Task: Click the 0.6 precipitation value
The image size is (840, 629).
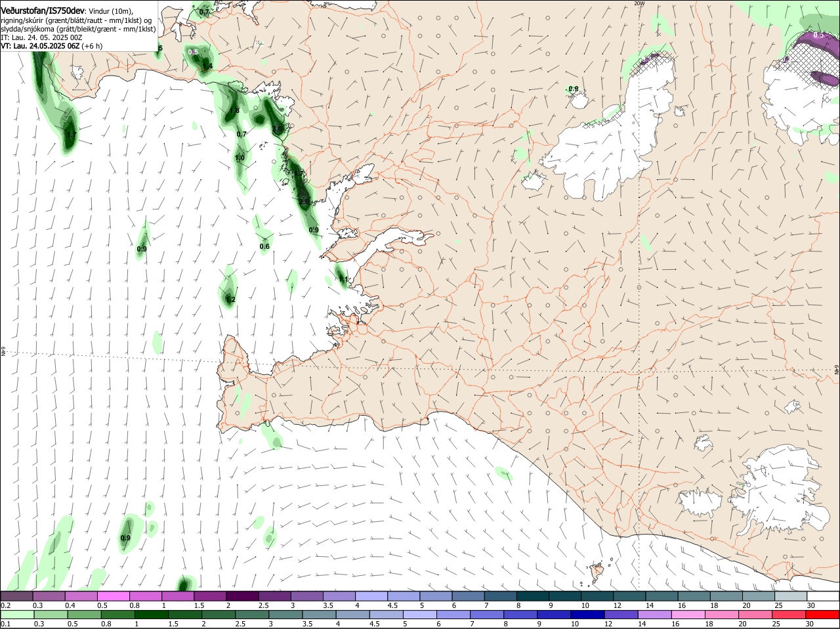Action: pos(264,247)
